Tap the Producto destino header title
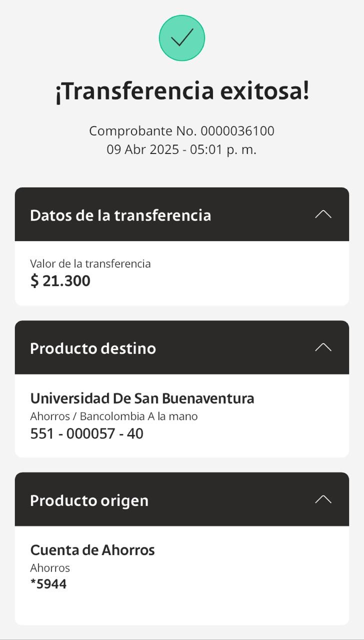This screenshot has width=364, height=640. [93, 348]
